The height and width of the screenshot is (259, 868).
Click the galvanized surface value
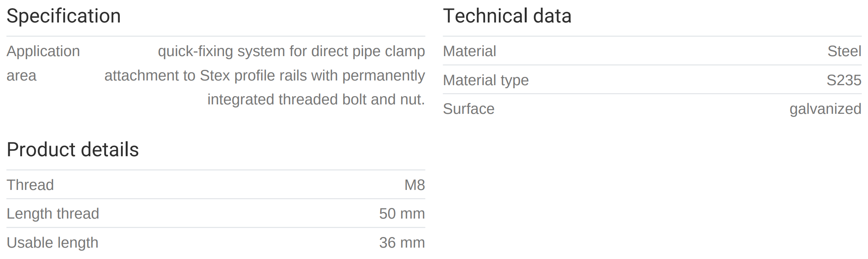(825, 109)
